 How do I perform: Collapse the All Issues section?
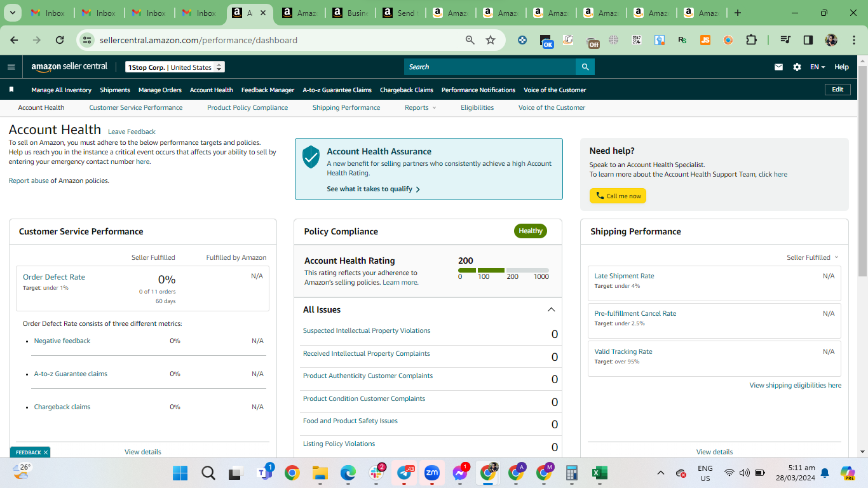[x=551, y=309]
